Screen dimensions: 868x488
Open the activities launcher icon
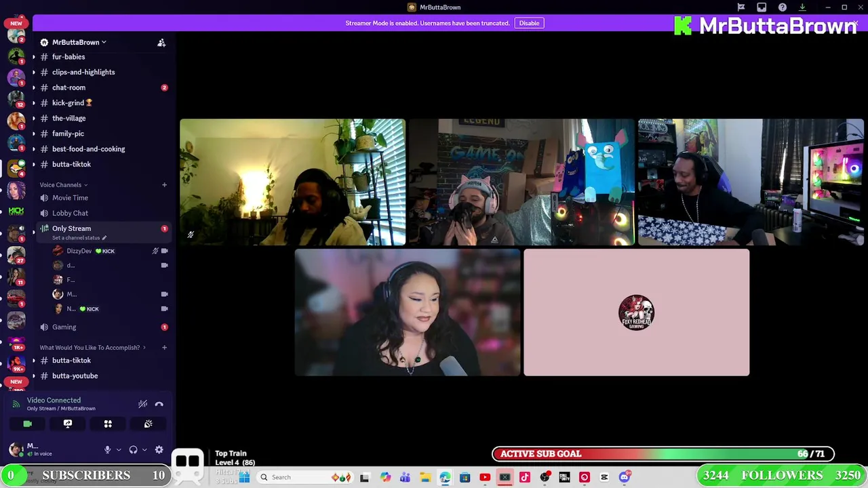point(108,424)
